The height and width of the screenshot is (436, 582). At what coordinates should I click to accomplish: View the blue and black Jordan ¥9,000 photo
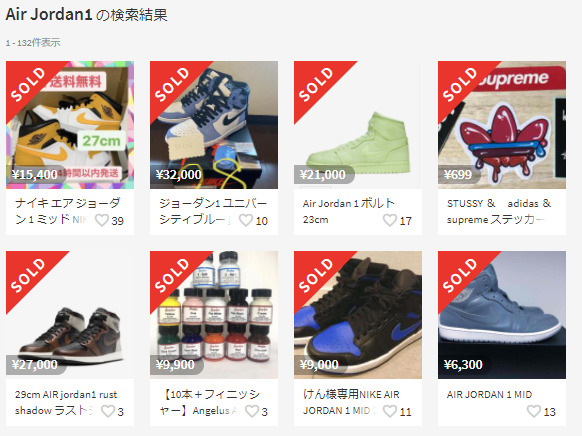[358, 315]
